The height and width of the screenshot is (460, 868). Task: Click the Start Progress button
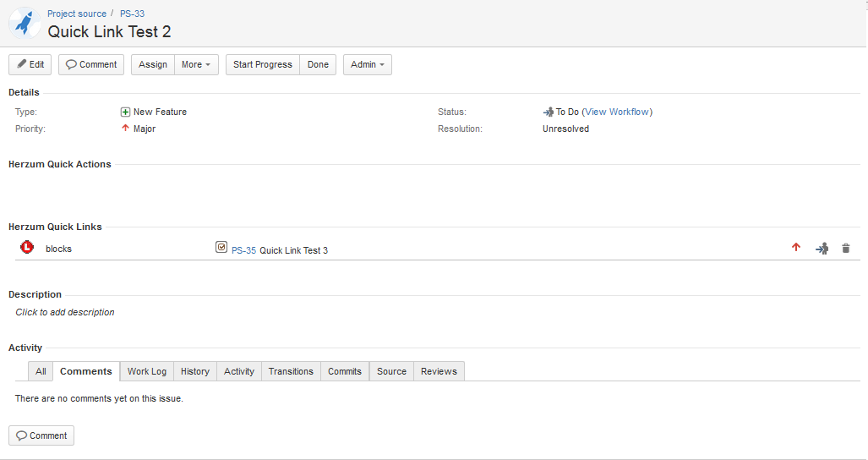tap(263, 65)
